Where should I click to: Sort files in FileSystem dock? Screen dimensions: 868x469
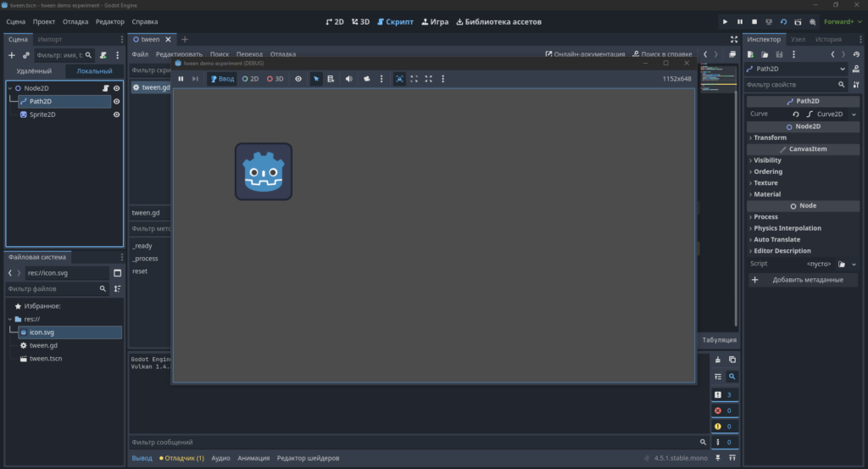click(x=117, y=289)
